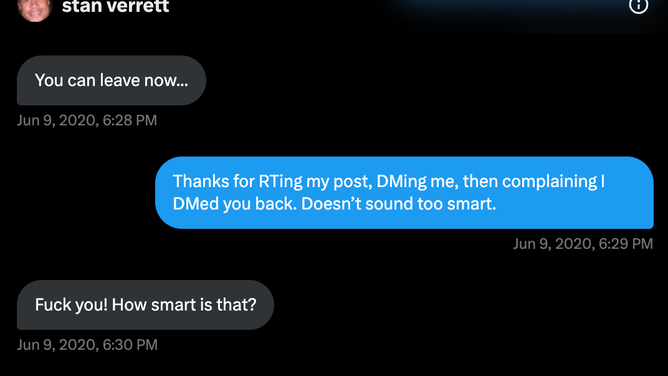Click the word "complaining" in blue message
Image resolution: width=668 pixels, height=376 pixels.
click(x=550, y=182)
